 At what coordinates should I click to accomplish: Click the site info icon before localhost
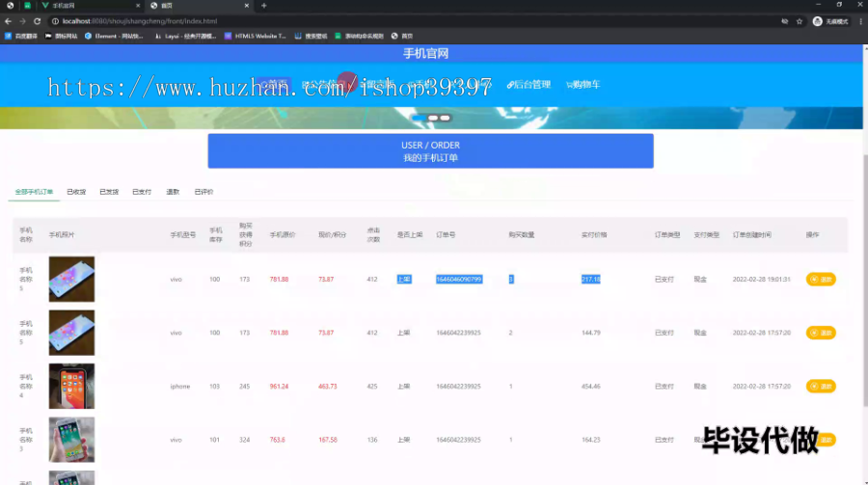(x=55, y=21)
